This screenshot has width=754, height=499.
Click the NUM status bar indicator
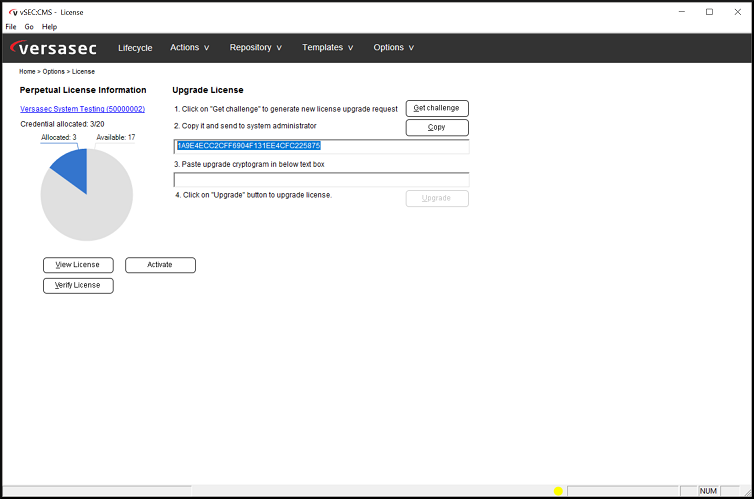coord(708,491)
